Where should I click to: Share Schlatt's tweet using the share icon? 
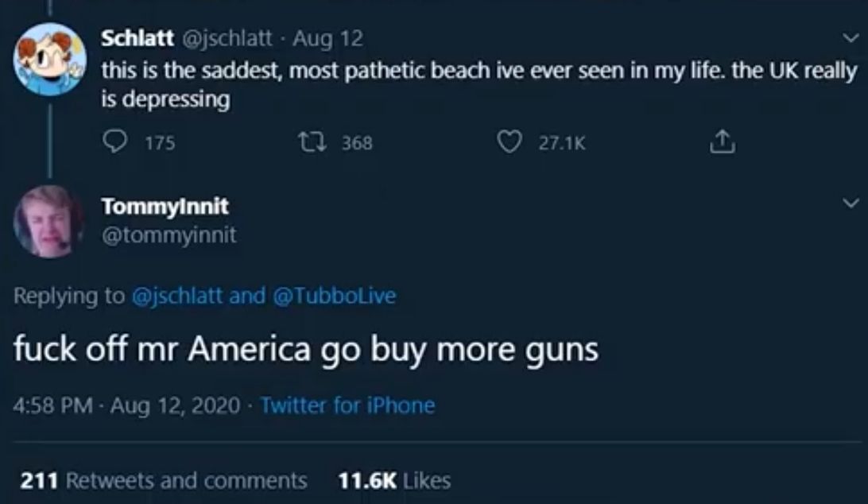coord(719,142)
